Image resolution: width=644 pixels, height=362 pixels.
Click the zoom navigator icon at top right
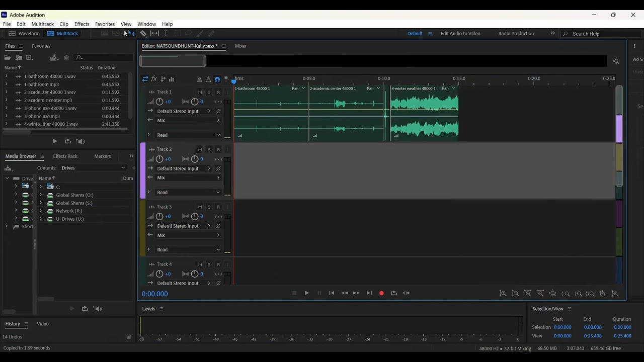(616, 61)
